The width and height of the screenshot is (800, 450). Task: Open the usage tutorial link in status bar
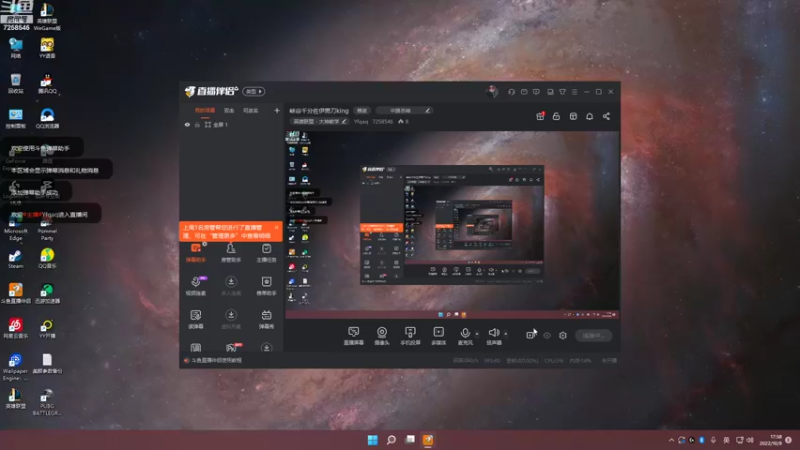point(216,360)
